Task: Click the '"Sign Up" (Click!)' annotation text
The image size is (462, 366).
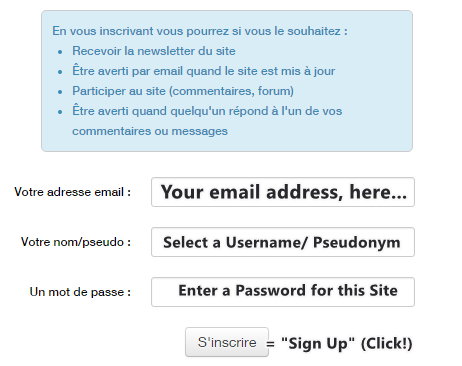Action: 347,343
